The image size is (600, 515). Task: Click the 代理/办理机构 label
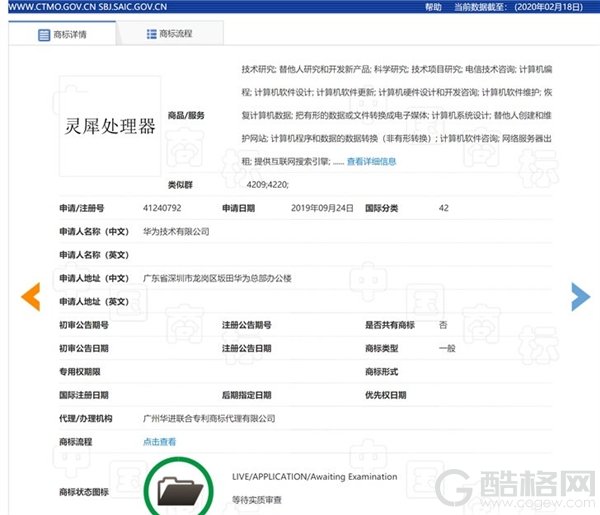86,419
